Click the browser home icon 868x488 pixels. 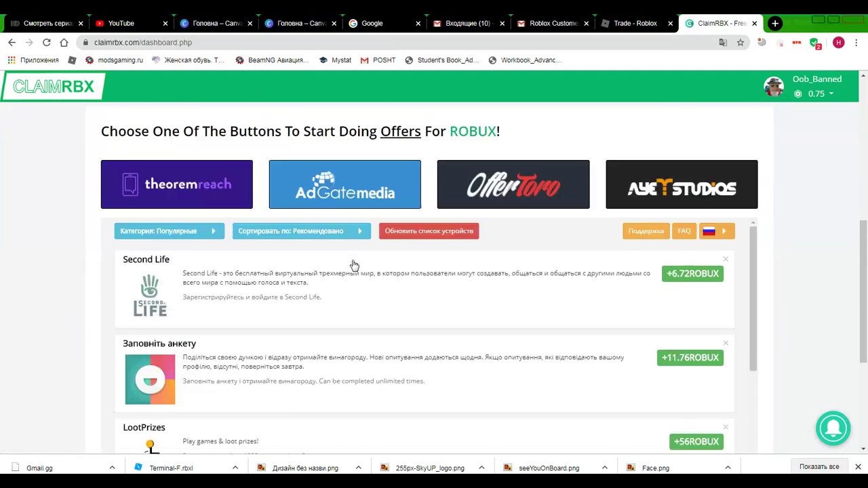coord(64,42)
